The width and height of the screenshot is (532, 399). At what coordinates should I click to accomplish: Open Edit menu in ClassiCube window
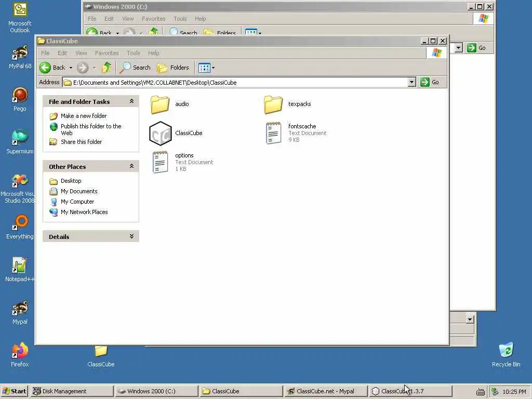tap(62, 53)
